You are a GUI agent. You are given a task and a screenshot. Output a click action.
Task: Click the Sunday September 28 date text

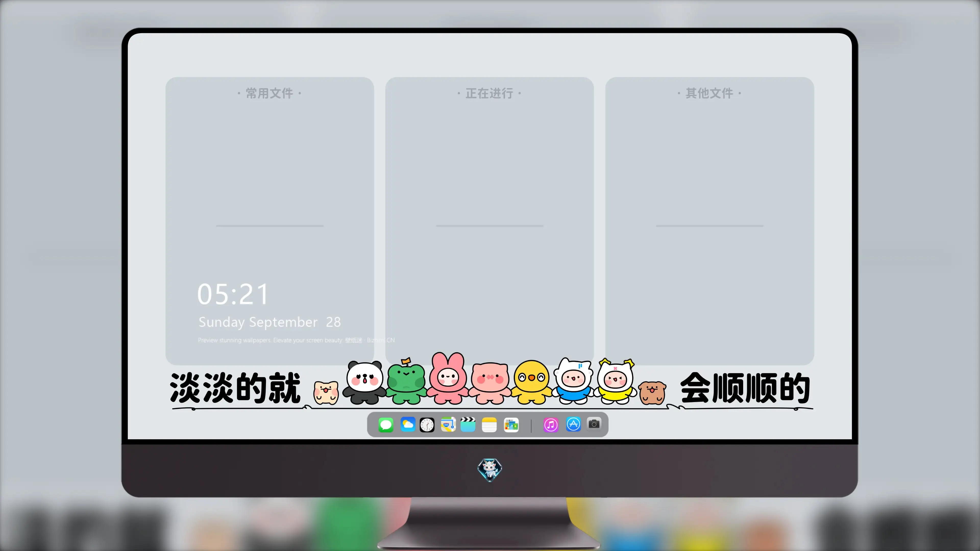coord(270,322)
